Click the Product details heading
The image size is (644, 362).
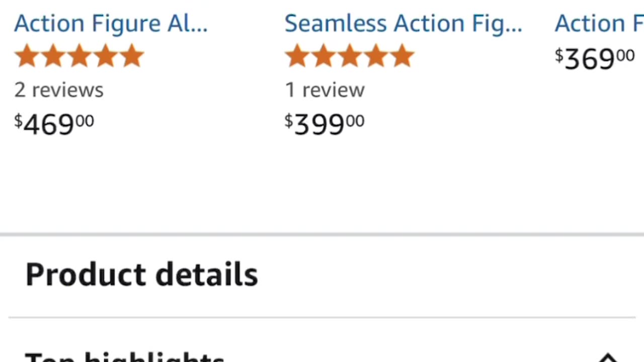tap(141, 275)
